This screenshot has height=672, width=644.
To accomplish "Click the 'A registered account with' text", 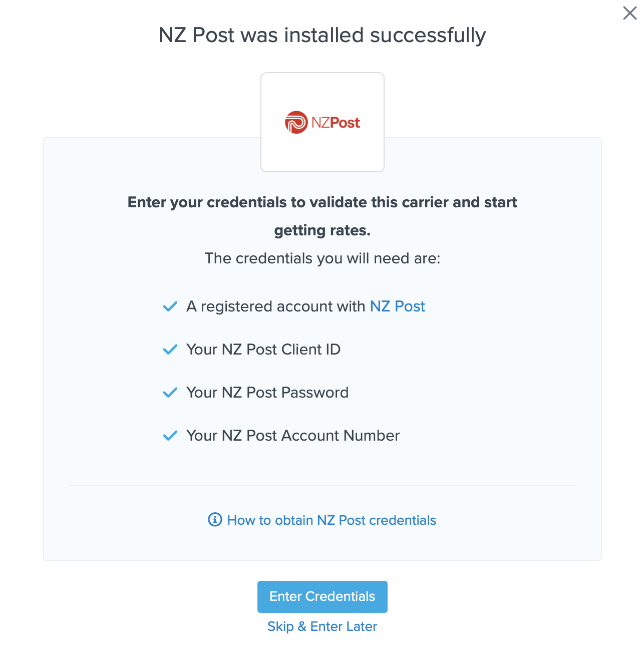I will (275, 306).
